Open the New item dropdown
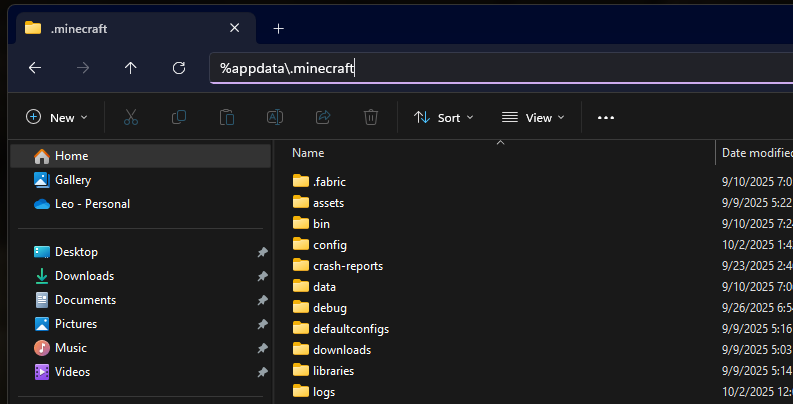This screenshot has width=793, height=404. pos(57,117)
